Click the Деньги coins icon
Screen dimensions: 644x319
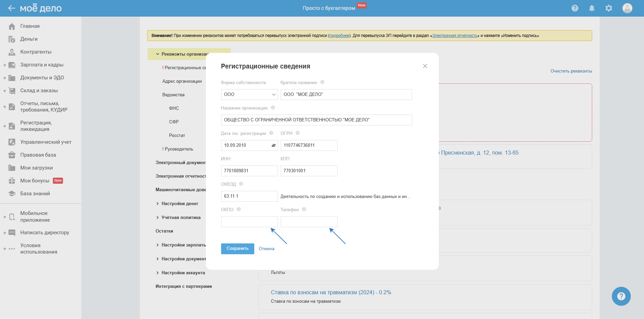tap(12, 39)
